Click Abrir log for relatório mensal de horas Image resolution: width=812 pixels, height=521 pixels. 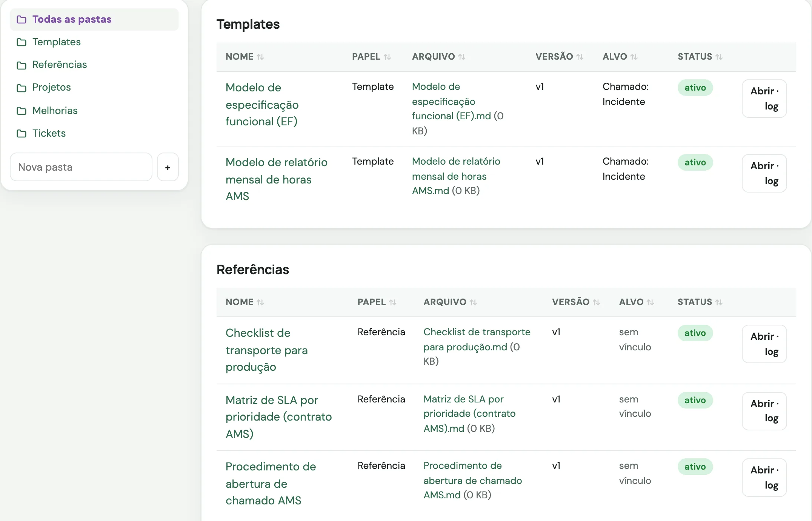coord(764,173)
